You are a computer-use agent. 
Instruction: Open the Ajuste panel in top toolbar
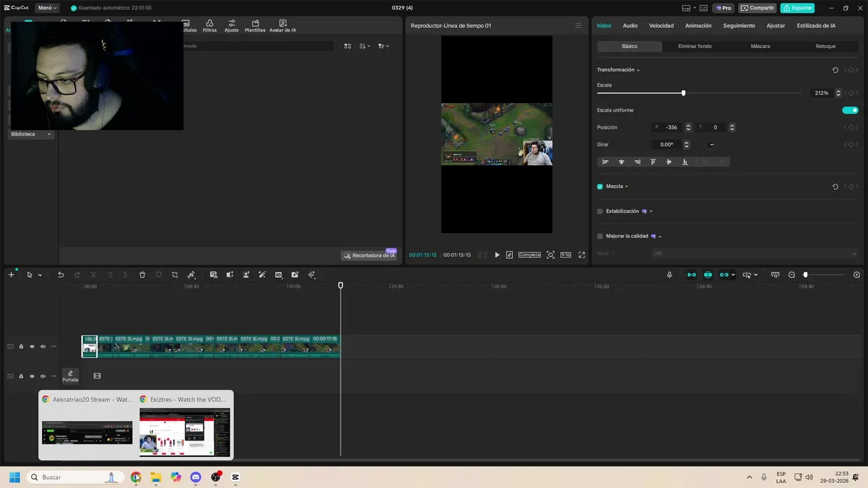[x=232, y=26]
